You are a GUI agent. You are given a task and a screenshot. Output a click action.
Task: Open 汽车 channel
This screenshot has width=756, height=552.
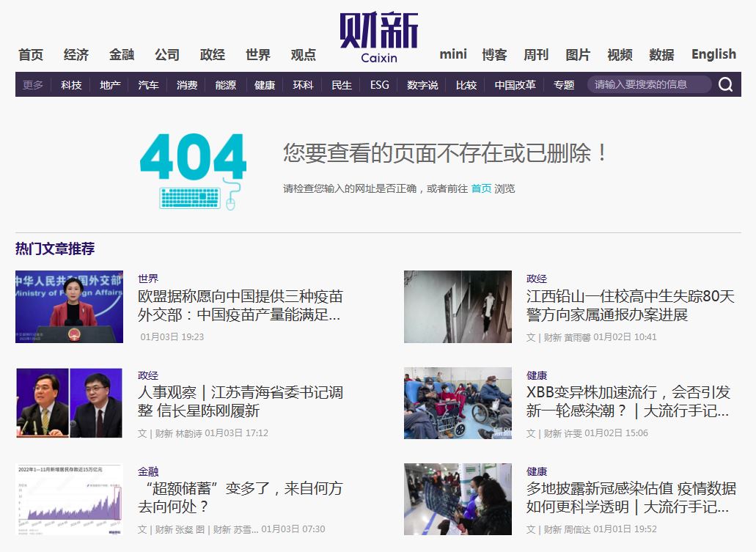pyautogui.click(x=149, y=85)
